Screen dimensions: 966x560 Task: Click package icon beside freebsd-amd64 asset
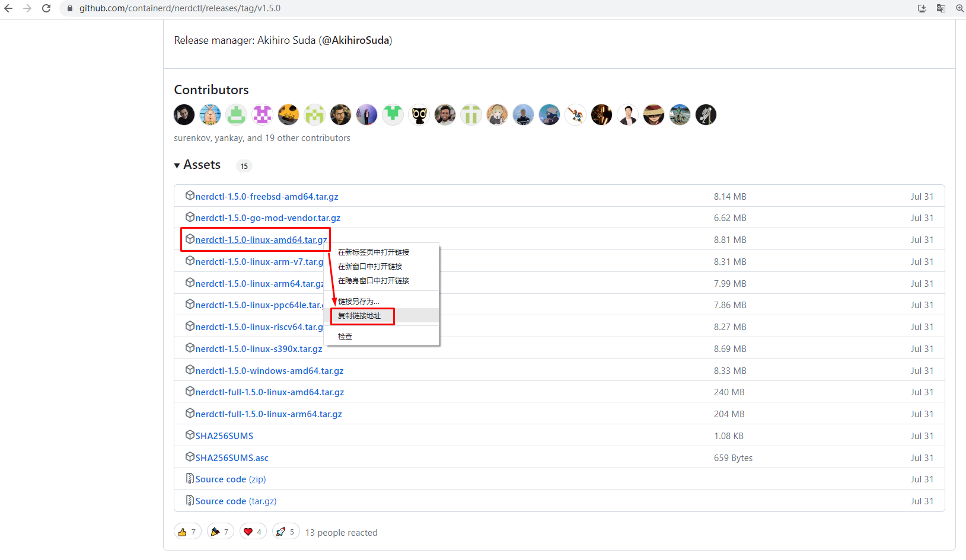[190, 196]
